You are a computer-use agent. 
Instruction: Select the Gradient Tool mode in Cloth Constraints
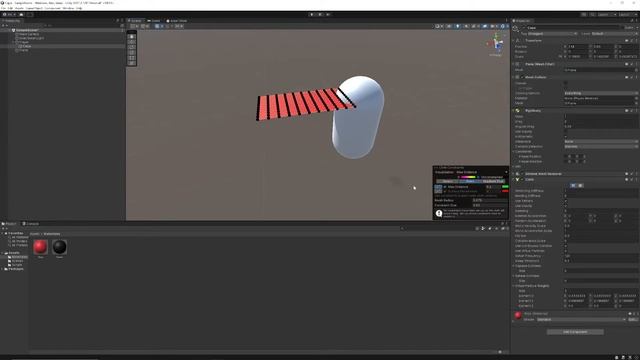click(493, 181)
